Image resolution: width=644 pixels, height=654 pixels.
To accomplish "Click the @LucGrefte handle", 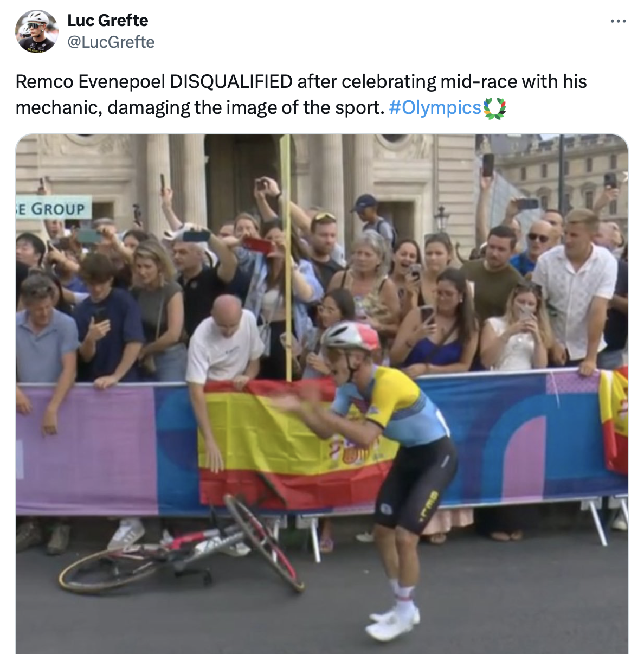I will click(x=111, y=42).
